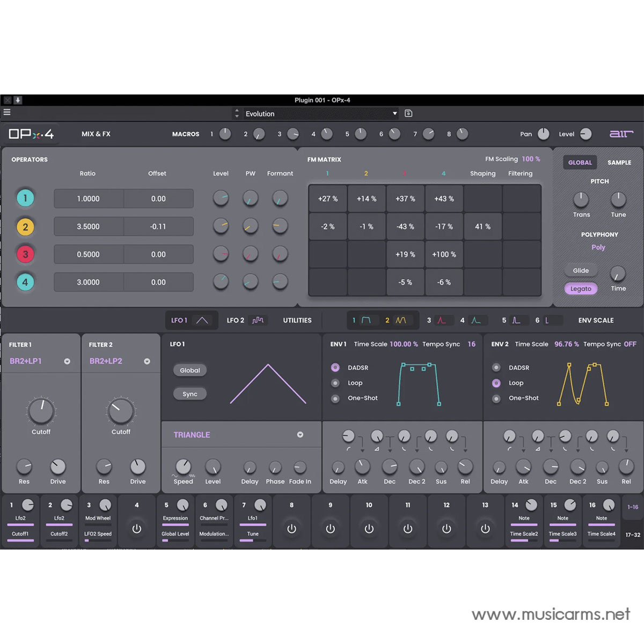Toggle the Legato button
The width and height of the screenshot is (644, 644).
581,289
